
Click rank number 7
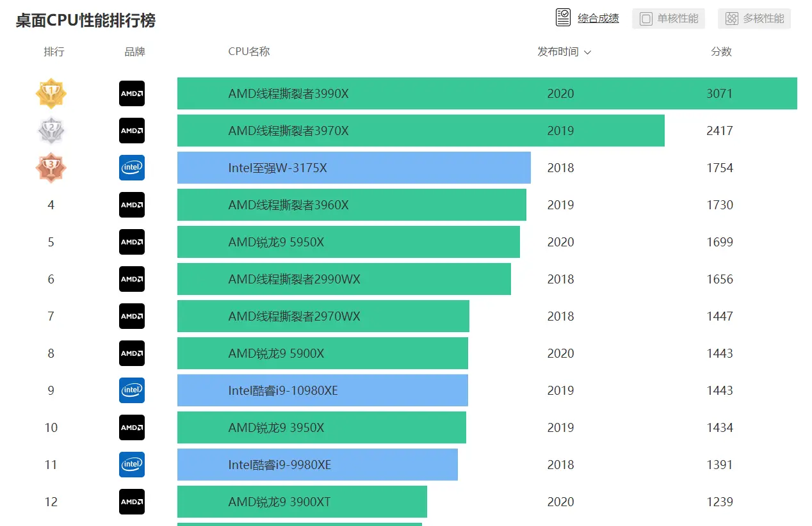[x=51, y=316]
